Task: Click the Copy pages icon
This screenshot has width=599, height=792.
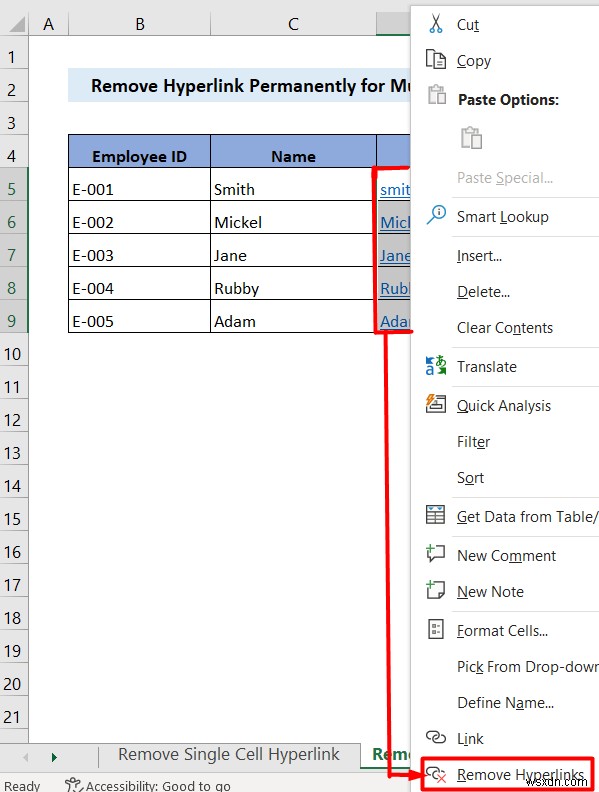Action: (435, 60)
